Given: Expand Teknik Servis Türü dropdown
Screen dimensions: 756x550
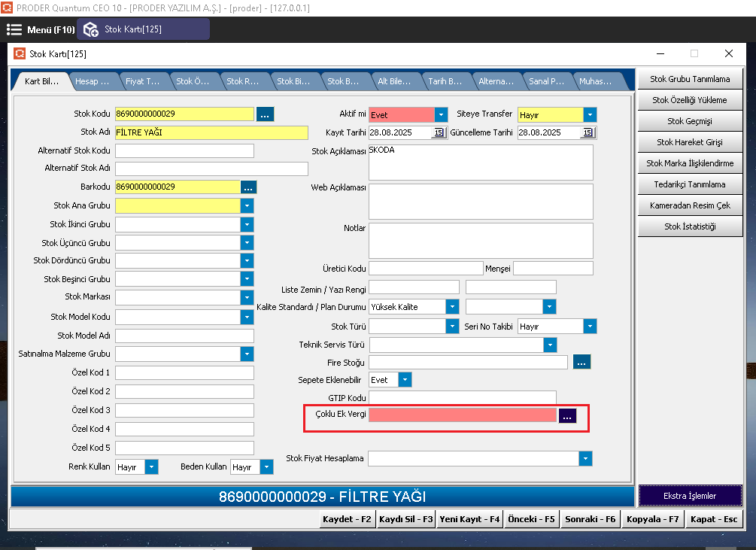Looking at the screenshot, I should (550, 345).
